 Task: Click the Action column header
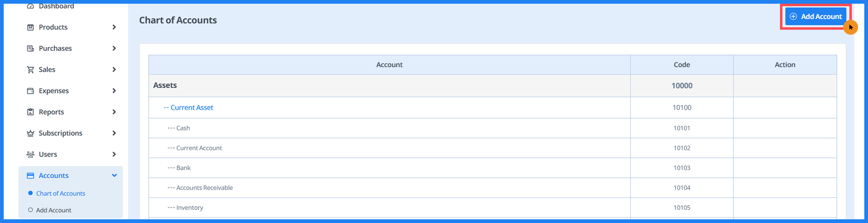tap(785, 65)
